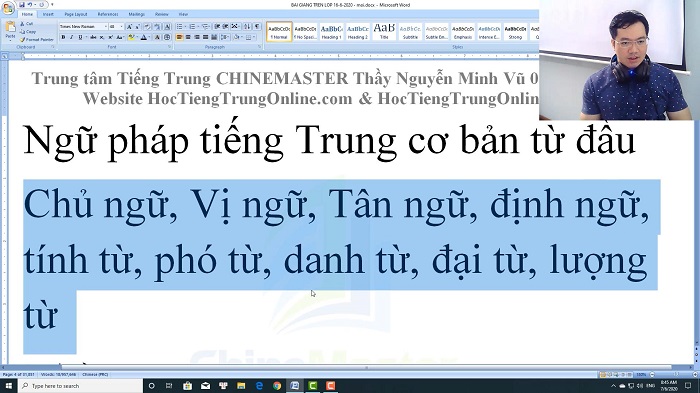This screenshot has height=393, width=700.
Task: Toggle Strikethrough formatting
Action: pyautogui.click(x=93, y=37)
